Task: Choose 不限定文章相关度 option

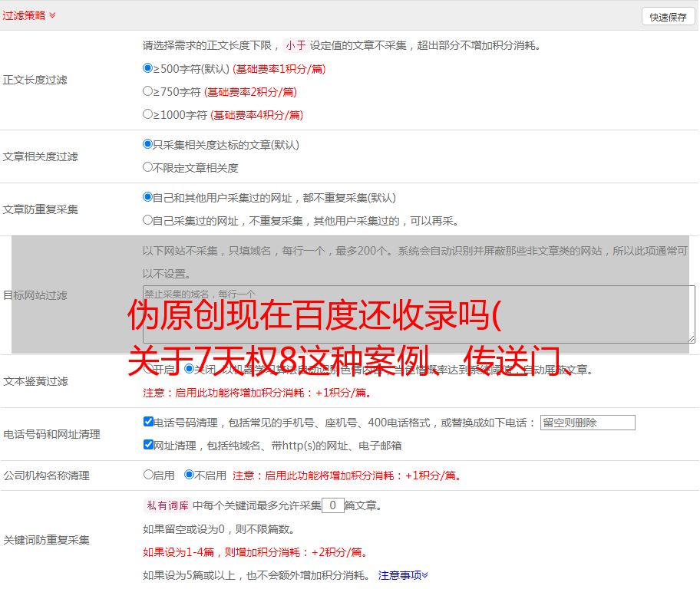Action: 148,167
